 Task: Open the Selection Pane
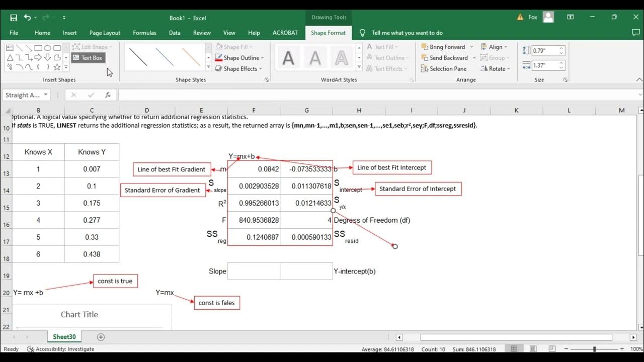point(443,69)
